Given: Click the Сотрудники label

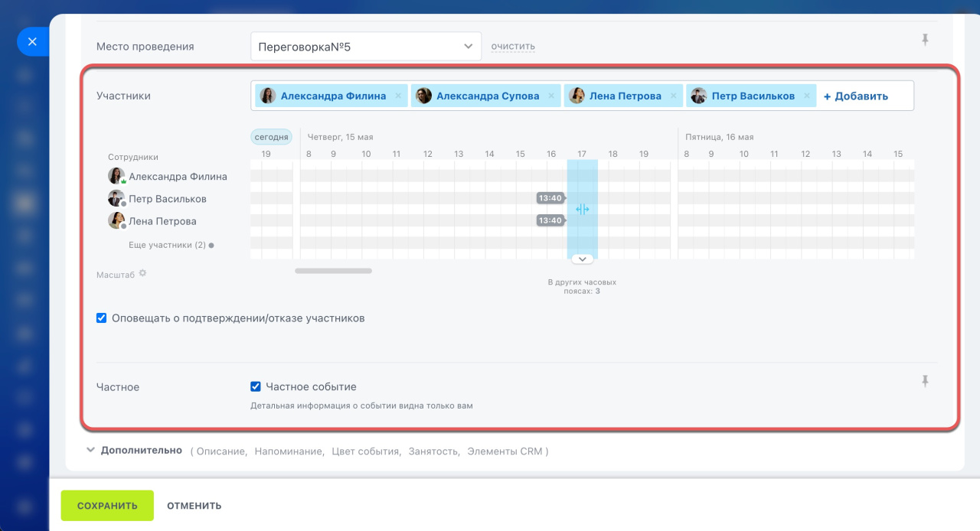Looking at the screenshot, I should pyautogui.click(x=133, y=157).
